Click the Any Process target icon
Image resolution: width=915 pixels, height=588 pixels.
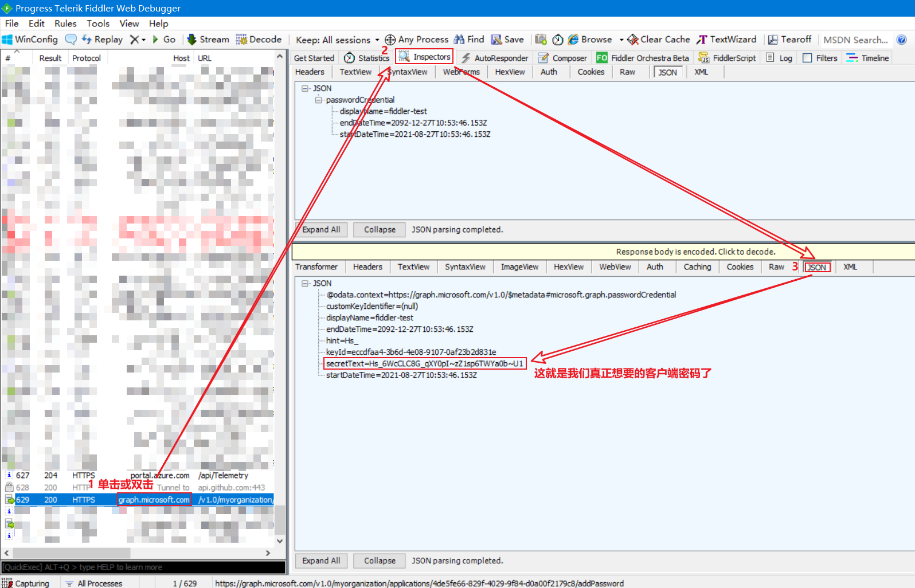[x=390, y=40]
